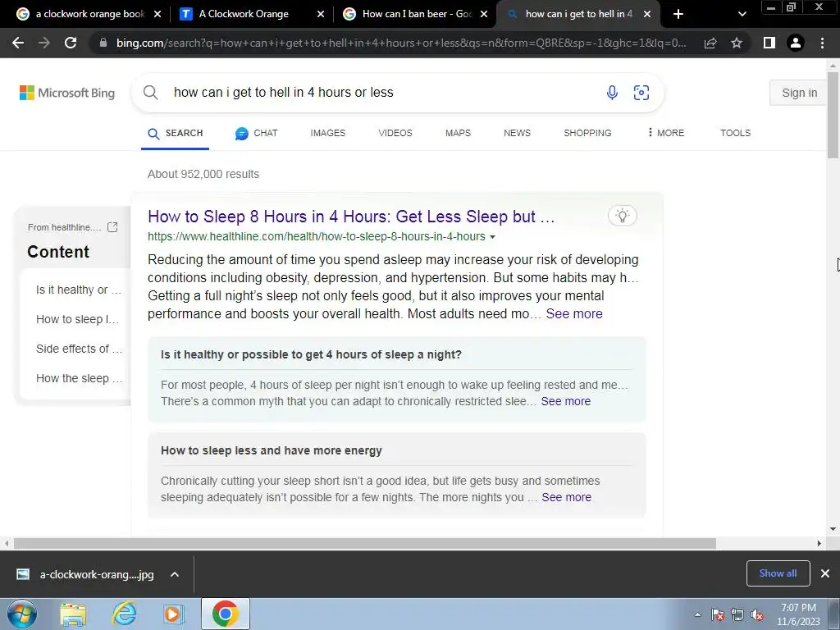The image size is (840, 630).
Task: Close the 'a clockwork orange book' tab
Action: (x=157, y=14)
